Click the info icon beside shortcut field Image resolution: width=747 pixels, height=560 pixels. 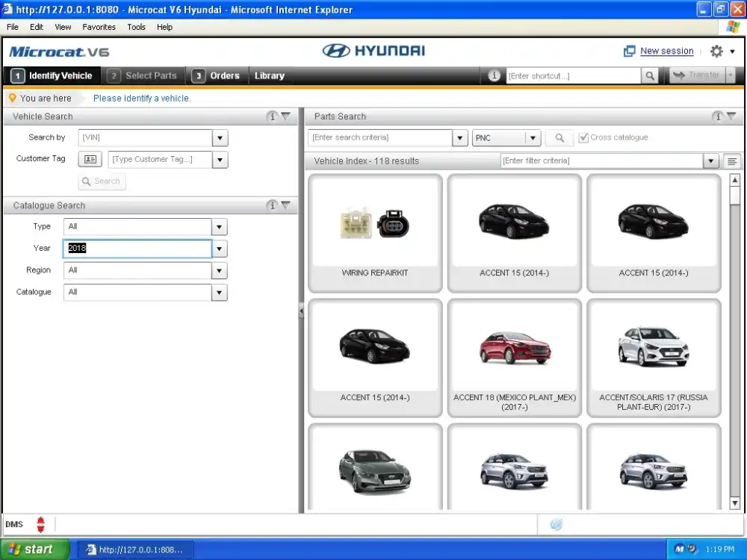pyautogui.click(x=494, y=75)
